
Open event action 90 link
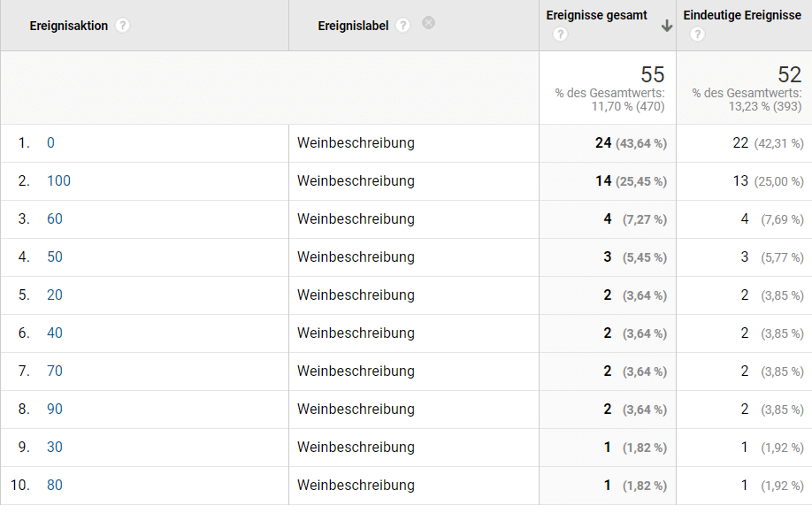[55, 409]
